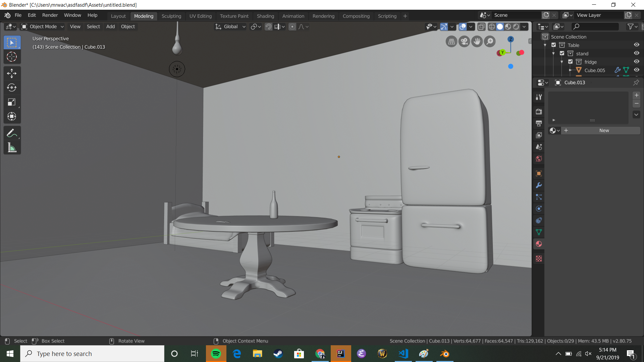Switch to the Sculpting workspace tab
Image resolution: width=644 pixels, height=362 pixels.
[171, 16]
